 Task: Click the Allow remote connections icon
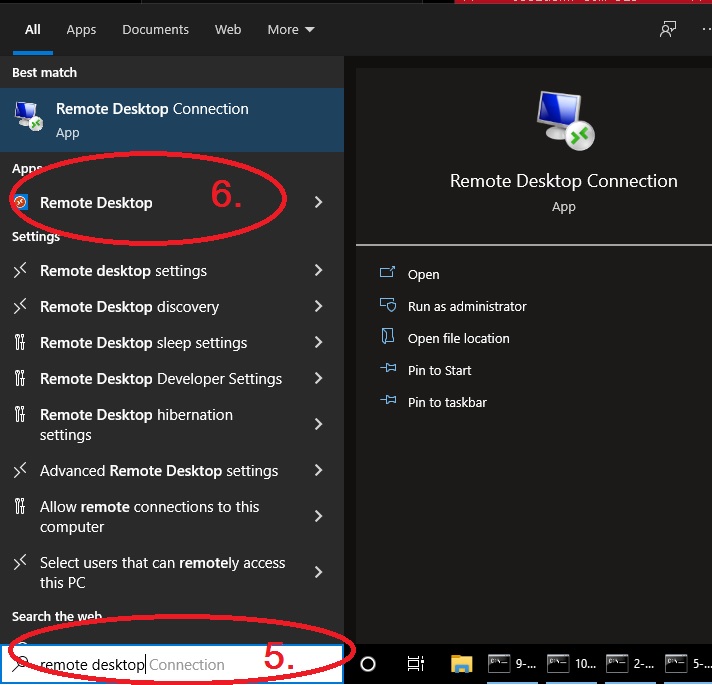20,506
